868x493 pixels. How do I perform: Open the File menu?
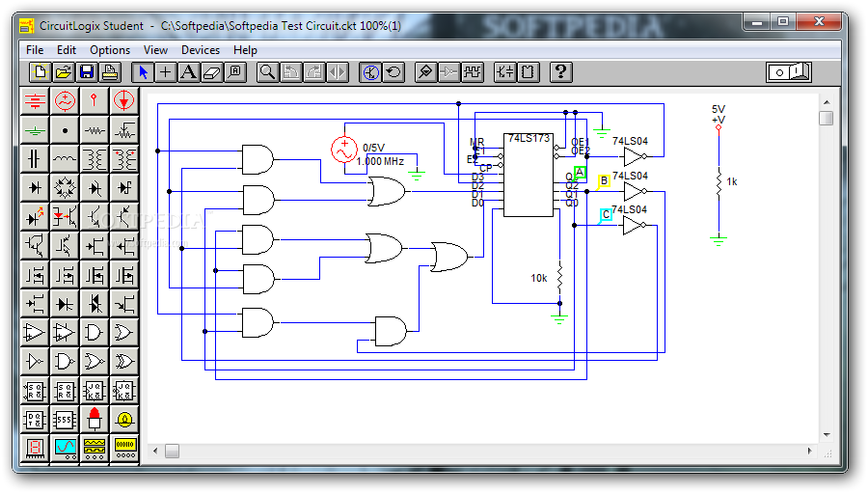[35, 50]
